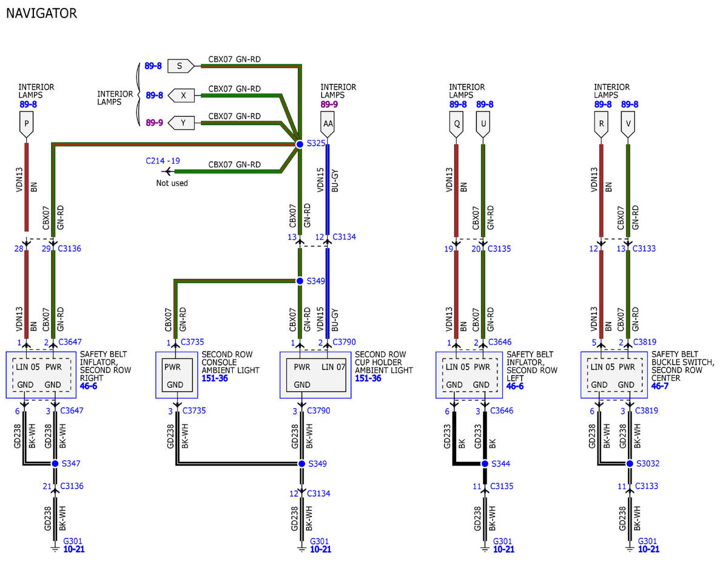The height and width of the screenshot is (562, 728).
Task: Open 10-21 ground link below S347 splice
Action: pyautogui.click(x=73, y=550)
